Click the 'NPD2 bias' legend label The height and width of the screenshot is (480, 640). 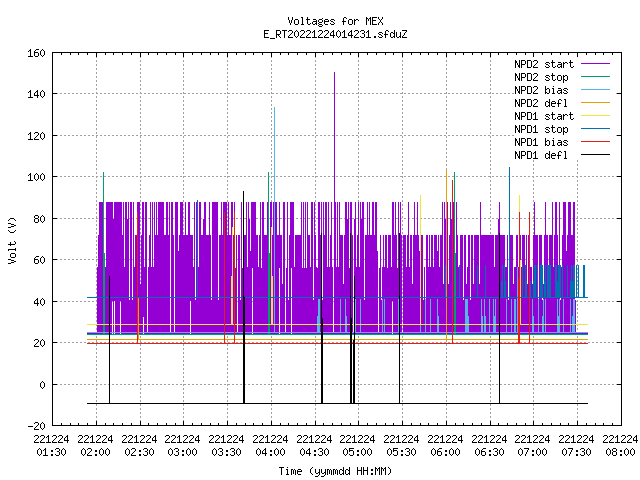(541, 90)
